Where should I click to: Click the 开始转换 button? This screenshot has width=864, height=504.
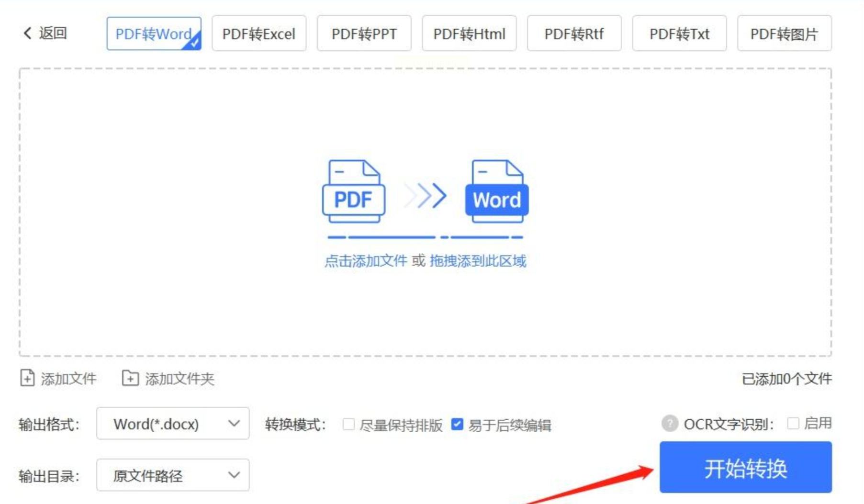pyautogui.click(x=745, y=467)
